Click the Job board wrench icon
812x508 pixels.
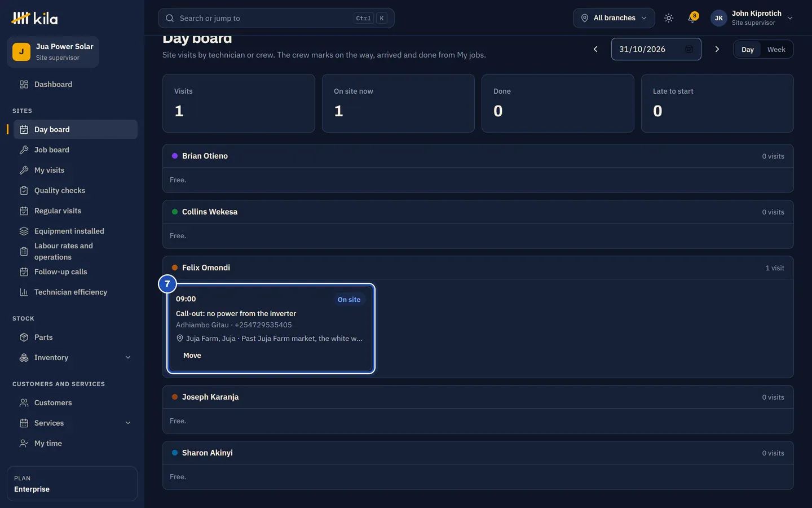pyautogui.click(x=24, y=150)
